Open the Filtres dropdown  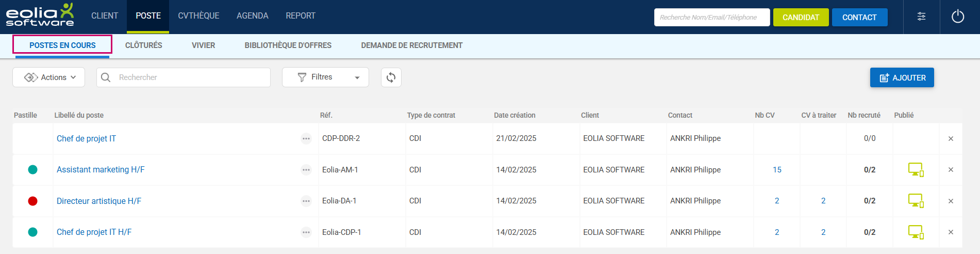pos(325,77)
